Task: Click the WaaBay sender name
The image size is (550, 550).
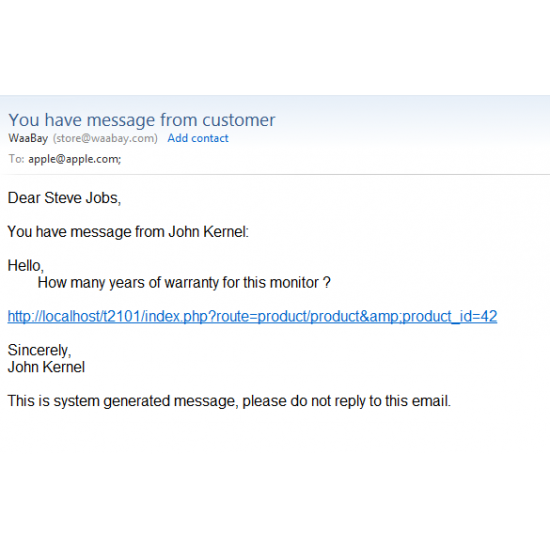Action: (x=28, y=138)
